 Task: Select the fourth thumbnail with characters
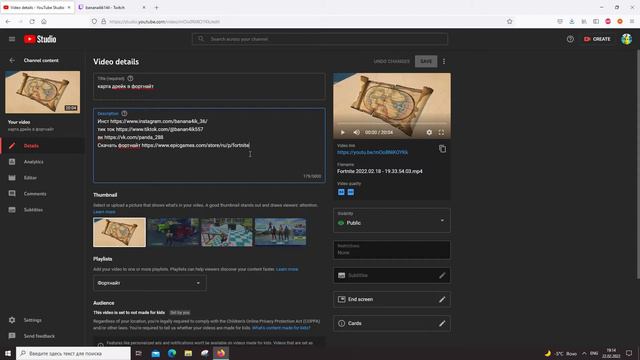tap(280, 232)
